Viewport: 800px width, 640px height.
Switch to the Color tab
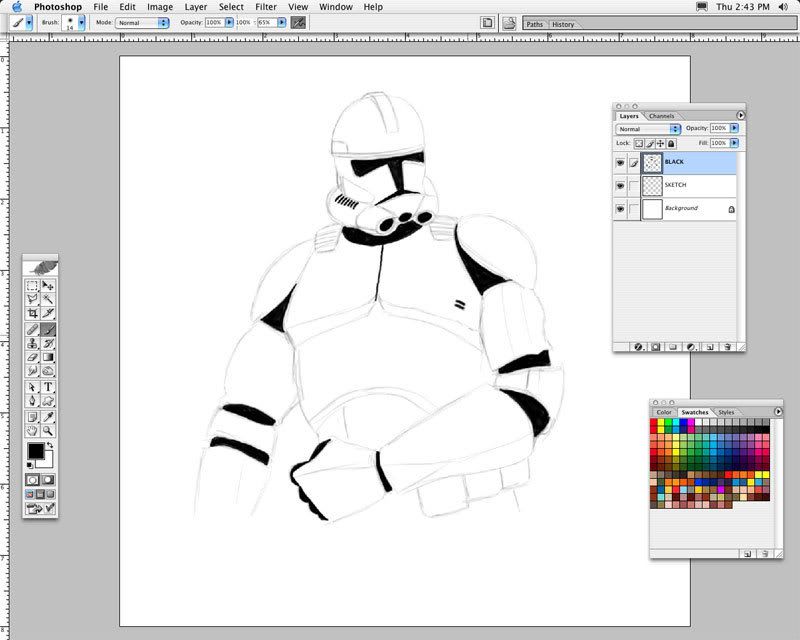[664, 412]
